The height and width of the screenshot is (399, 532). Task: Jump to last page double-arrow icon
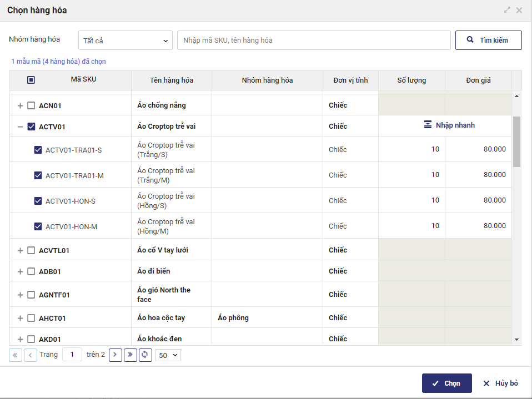pos(131,355)
